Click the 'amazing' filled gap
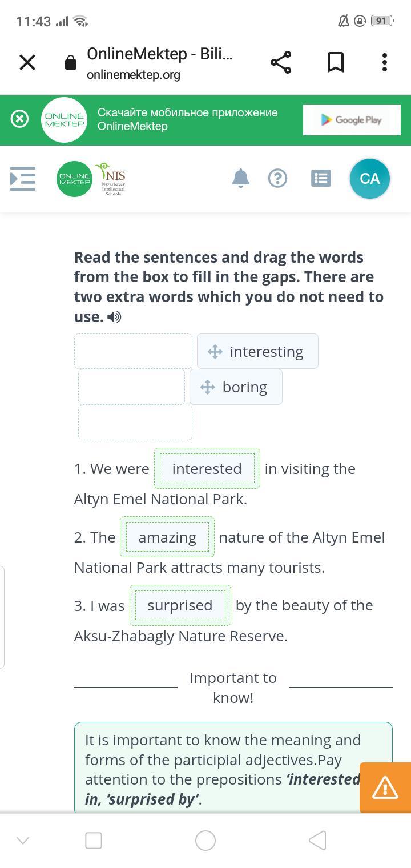Image resolution: width=411 pixels, height=868 pixels. pyautogui.click(x=167, y=537)
